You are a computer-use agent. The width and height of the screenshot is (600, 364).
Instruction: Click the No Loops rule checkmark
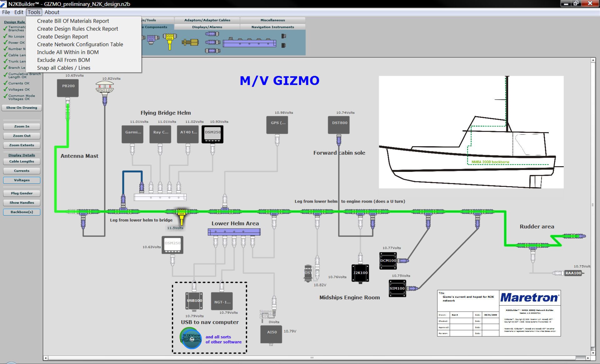[x=5, y=36]
